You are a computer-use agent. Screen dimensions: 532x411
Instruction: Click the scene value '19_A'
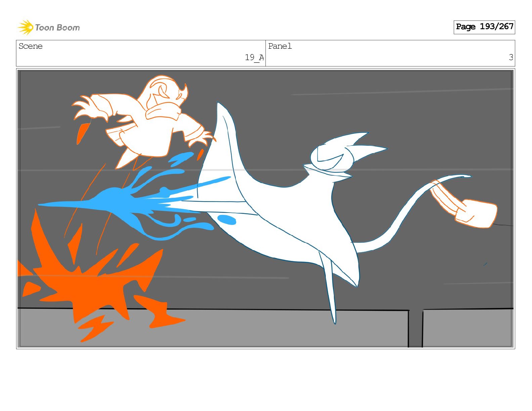click(254, 58)
